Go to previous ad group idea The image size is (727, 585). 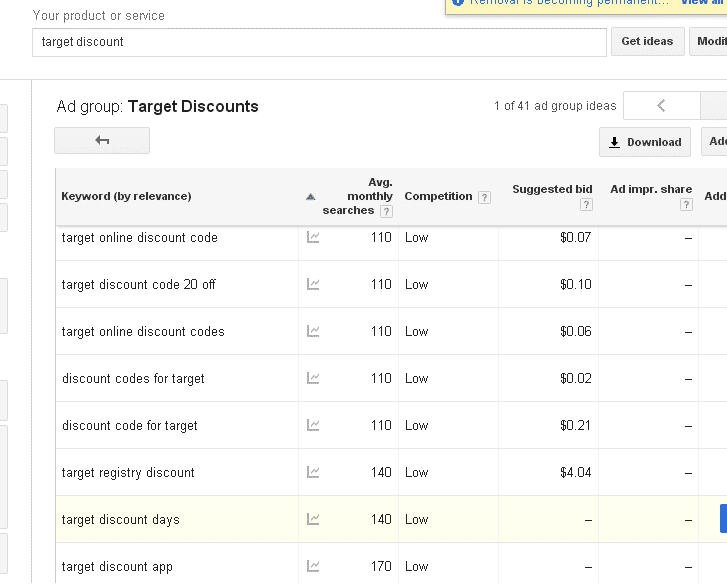click(662, 106)
